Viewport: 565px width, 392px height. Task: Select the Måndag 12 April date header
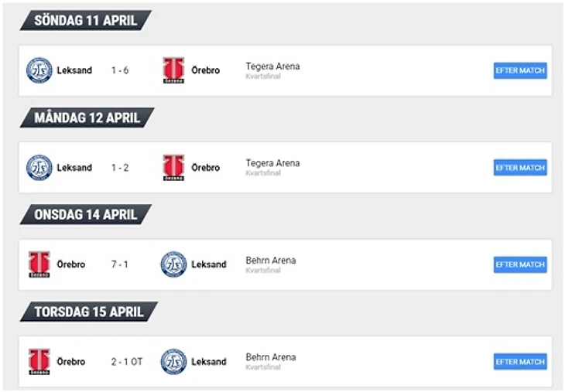pos(87,118)
